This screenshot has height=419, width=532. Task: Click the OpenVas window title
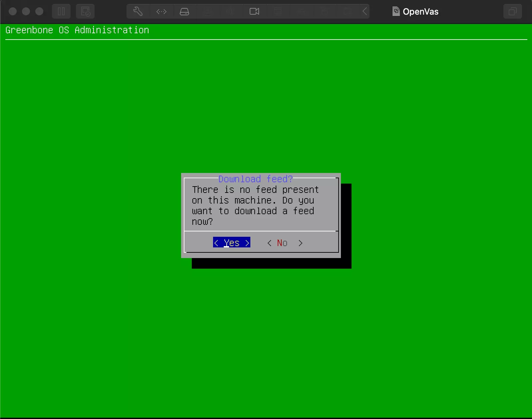point(420,12)
